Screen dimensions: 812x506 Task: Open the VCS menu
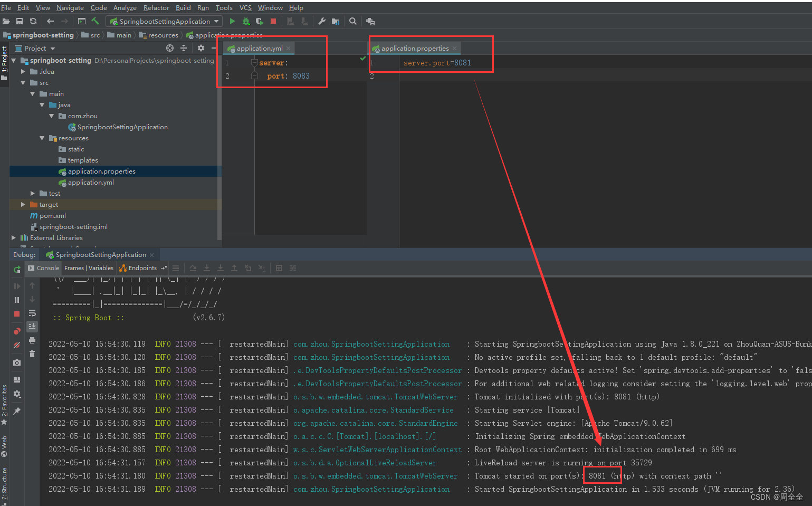pos(245,7)
